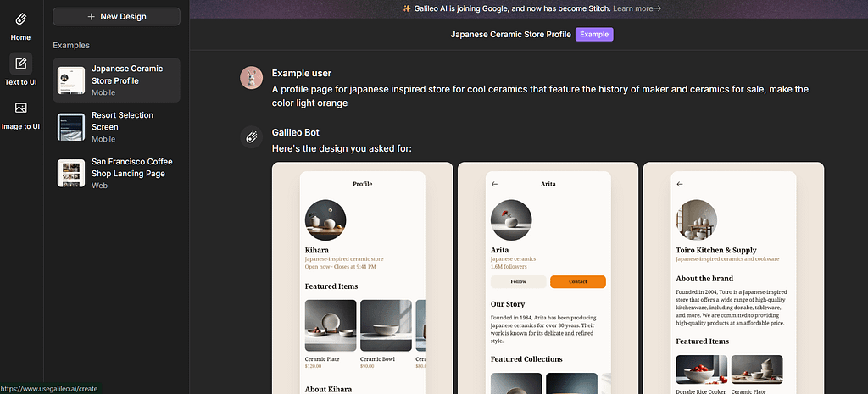This screenshot has height=394, width=868.
Task: Click the Toiro Kitchen & Supply profile photo
Action: (x=697, y=220)
